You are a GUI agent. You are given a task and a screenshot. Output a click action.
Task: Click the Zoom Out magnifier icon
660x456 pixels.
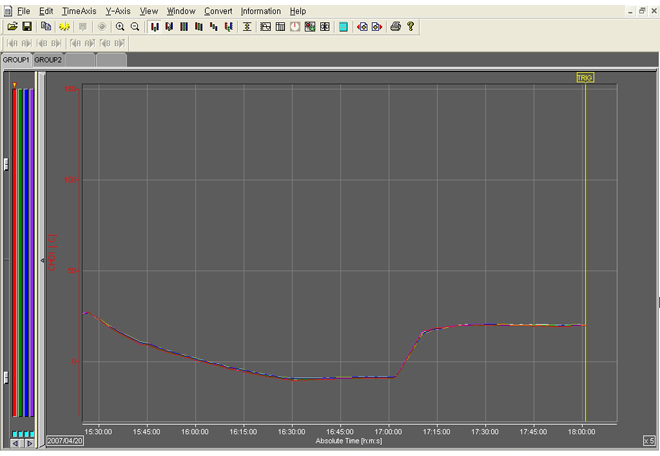pyautogui.click(x=135, y=27)
